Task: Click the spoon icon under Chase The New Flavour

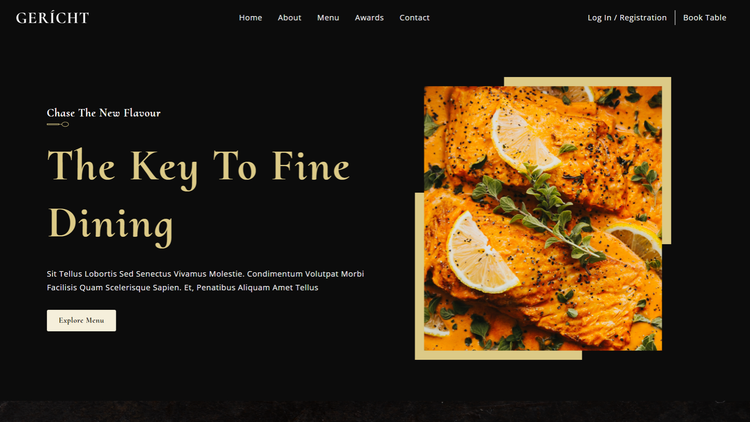Action: 58,124
